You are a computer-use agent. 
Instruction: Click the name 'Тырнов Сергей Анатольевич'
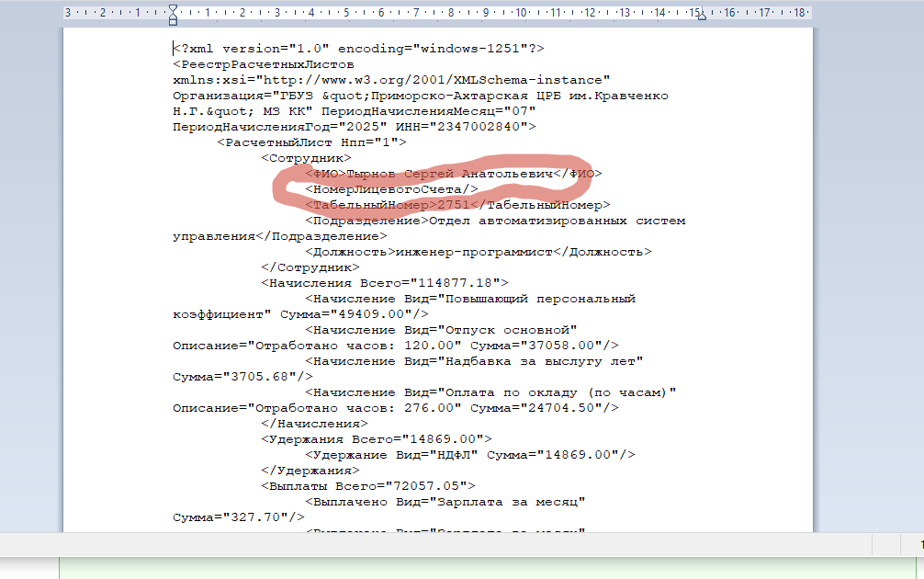point(449,174)
